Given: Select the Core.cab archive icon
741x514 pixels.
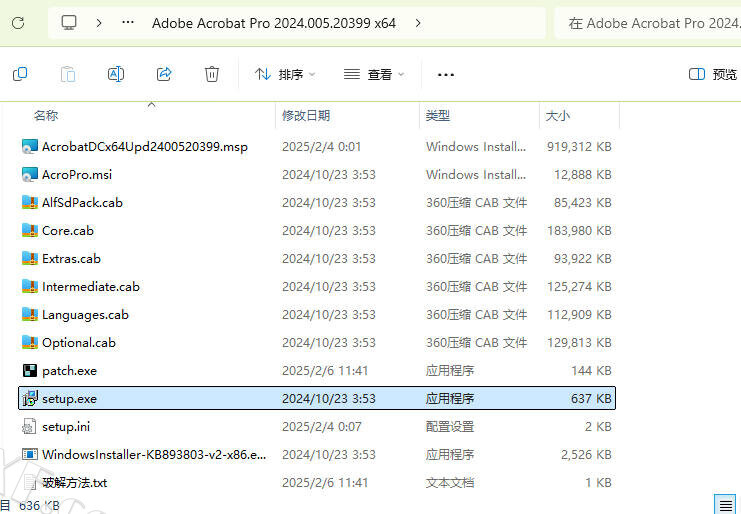Looking at the screenshot, I should 30,231.
